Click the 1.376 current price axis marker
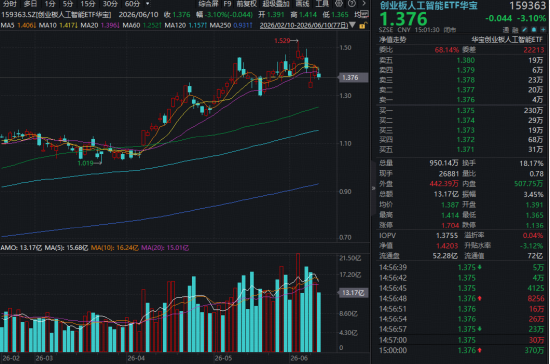The height and width of the screenshot is (364, 550). [x=353, y=77]
